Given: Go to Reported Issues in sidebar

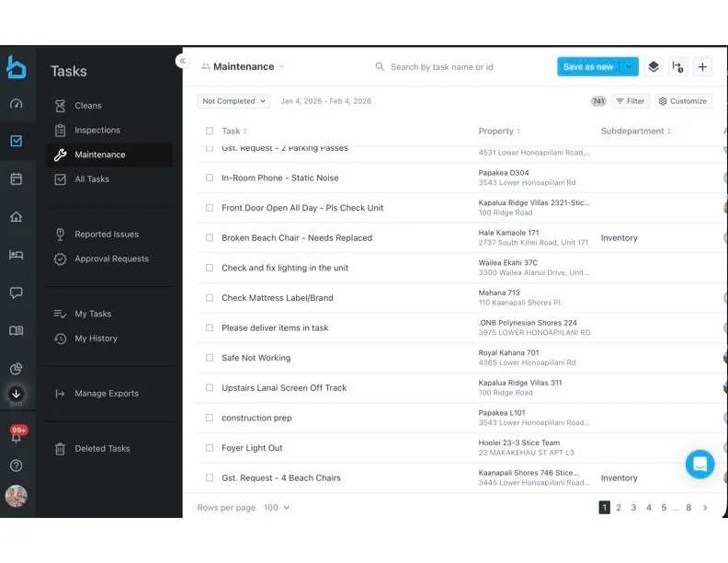Looking at the screenshot, I should coord(106,235).
